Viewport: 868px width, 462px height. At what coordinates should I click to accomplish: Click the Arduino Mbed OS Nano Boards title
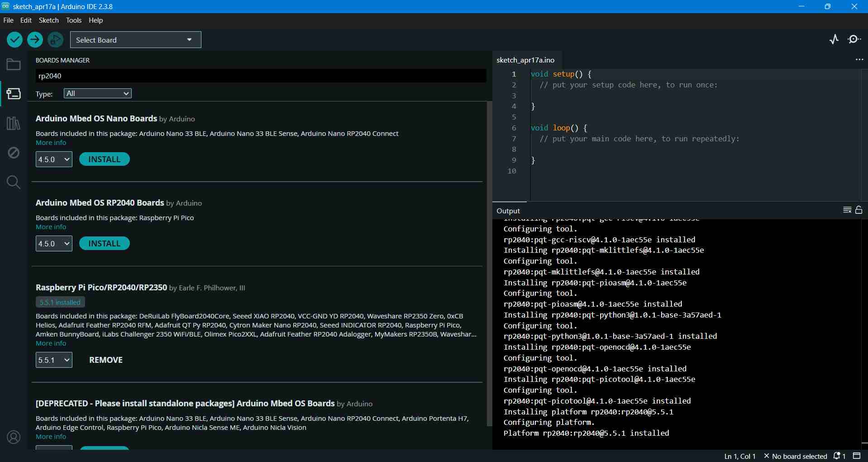(x=96, y=119)
